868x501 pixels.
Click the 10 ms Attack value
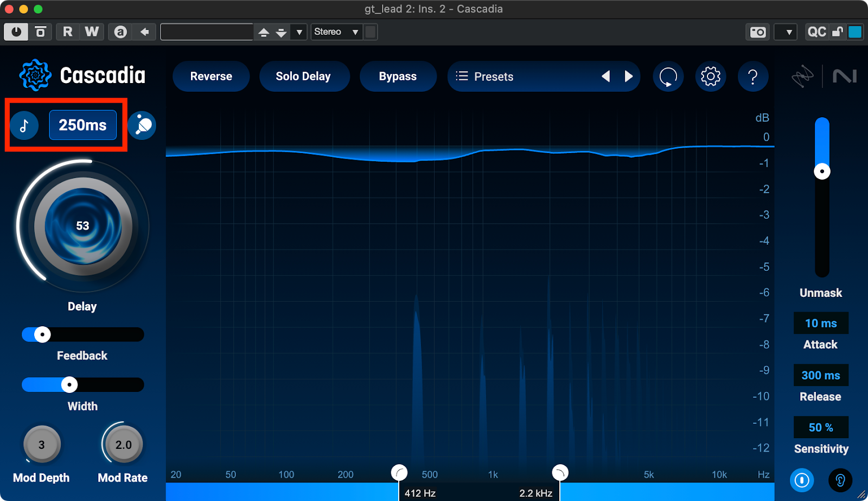[821, 324]
